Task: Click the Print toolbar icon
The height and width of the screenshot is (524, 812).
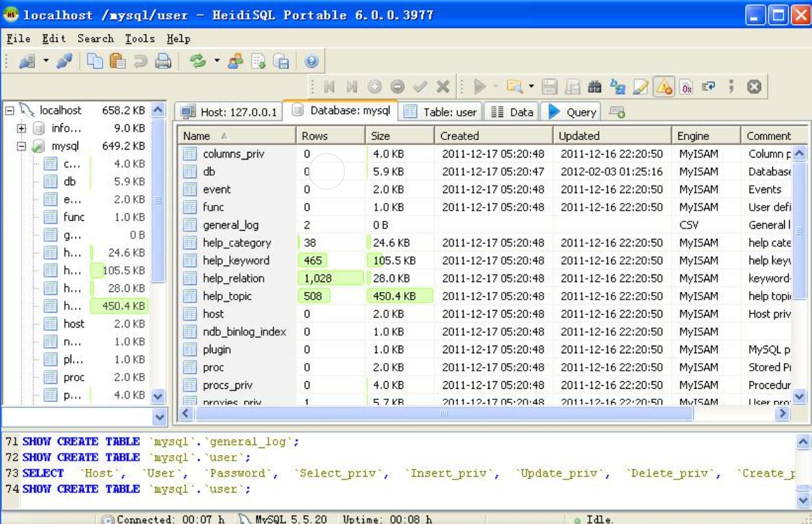Action: [163, 62]
